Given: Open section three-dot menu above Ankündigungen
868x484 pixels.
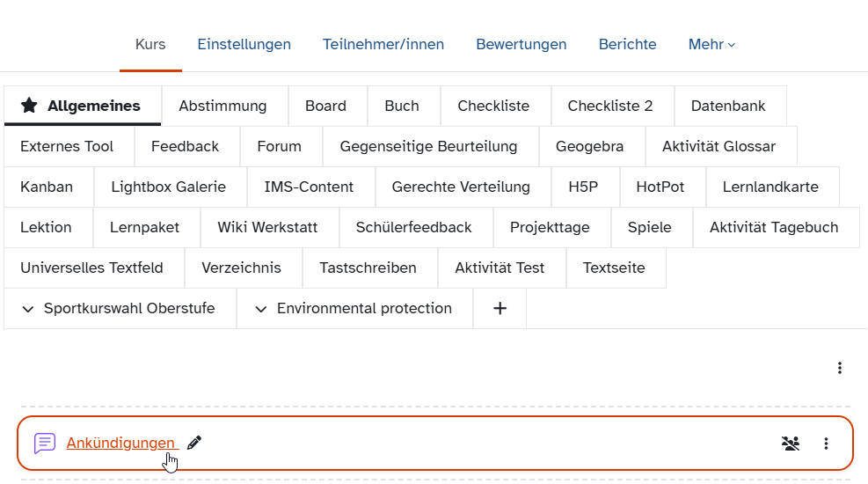Looking at the screenshot, I should coord(839,368).
